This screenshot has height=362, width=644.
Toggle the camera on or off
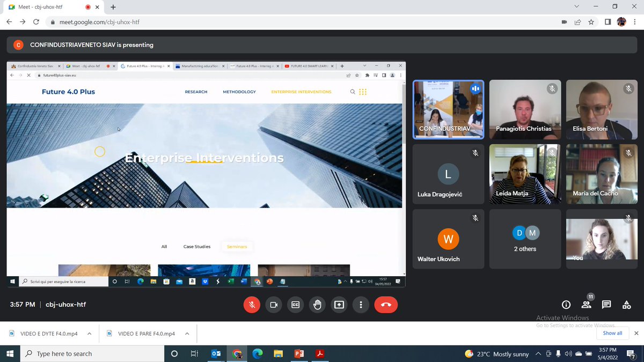(273, 305)
